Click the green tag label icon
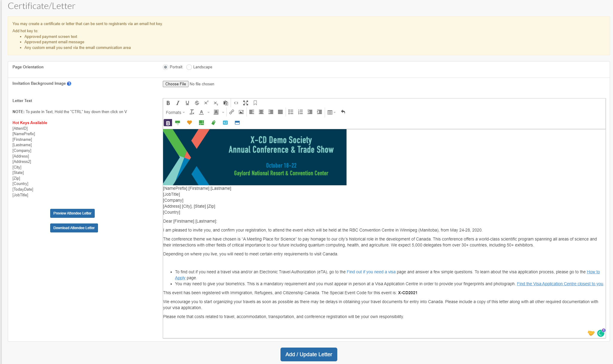This screenshot has width=613, height=364. tap(213, 123)
